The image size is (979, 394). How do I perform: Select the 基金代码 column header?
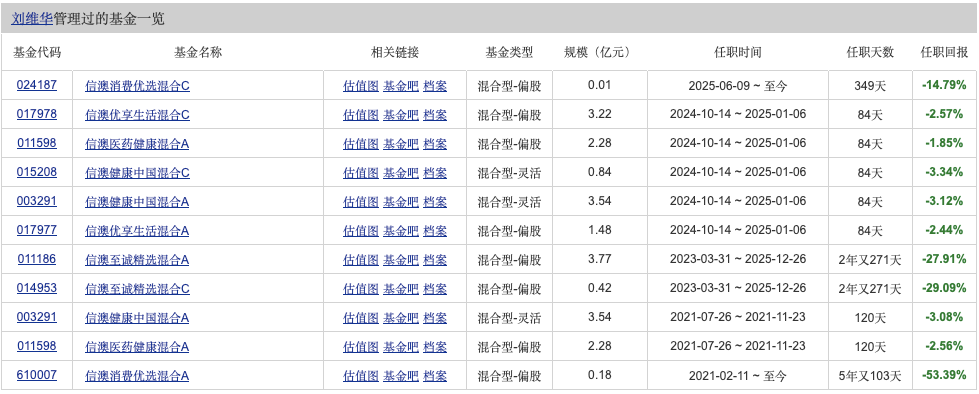coord(37,52)
